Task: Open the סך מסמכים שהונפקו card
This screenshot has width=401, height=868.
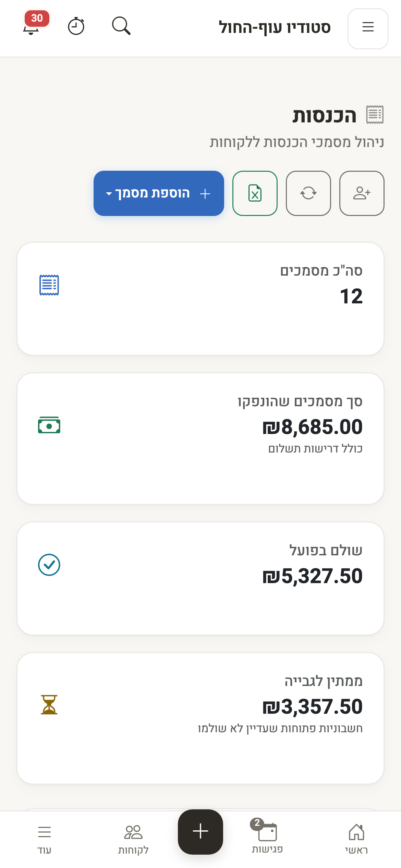Action: (200, 438)
